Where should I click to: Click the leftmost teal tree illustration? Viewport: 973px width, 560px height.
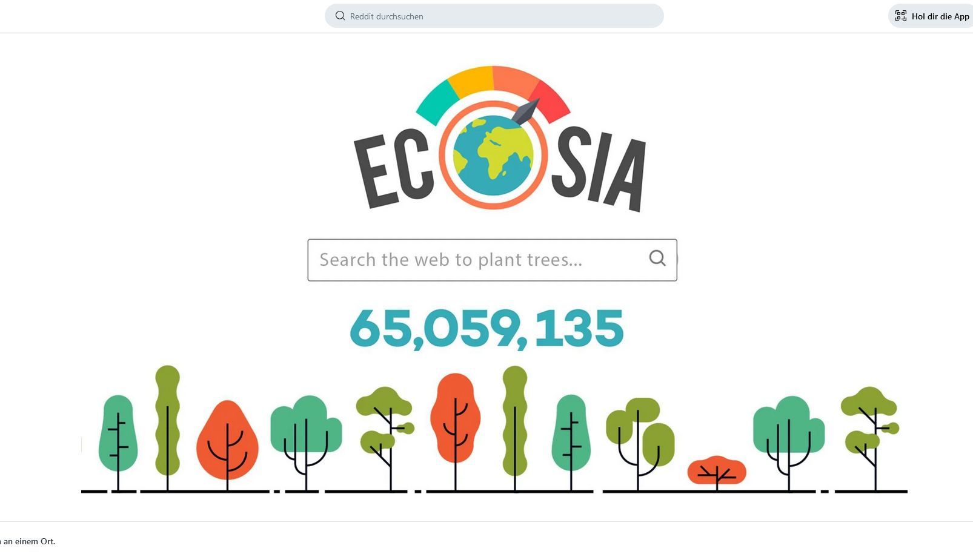(x=118, y=433)
